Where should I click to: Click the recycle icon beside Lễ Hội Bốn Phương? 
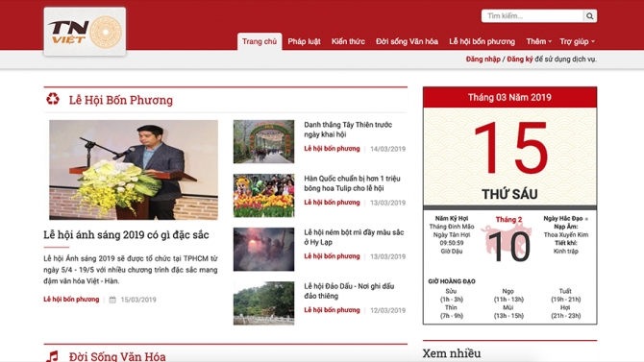click(x=53, y=99)
